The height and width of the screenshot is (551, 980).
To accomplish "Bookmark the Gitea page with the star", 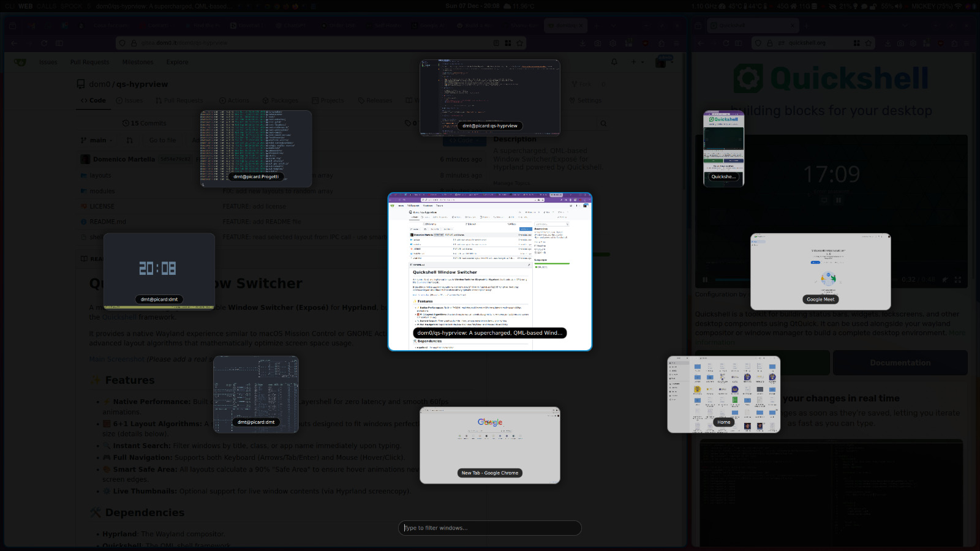I will (520, 43).
